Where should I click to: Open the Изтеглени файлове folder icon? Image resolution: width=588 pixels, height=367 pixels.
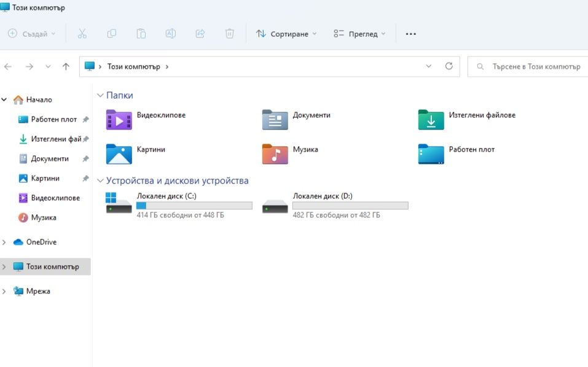[x=431, y=120]
